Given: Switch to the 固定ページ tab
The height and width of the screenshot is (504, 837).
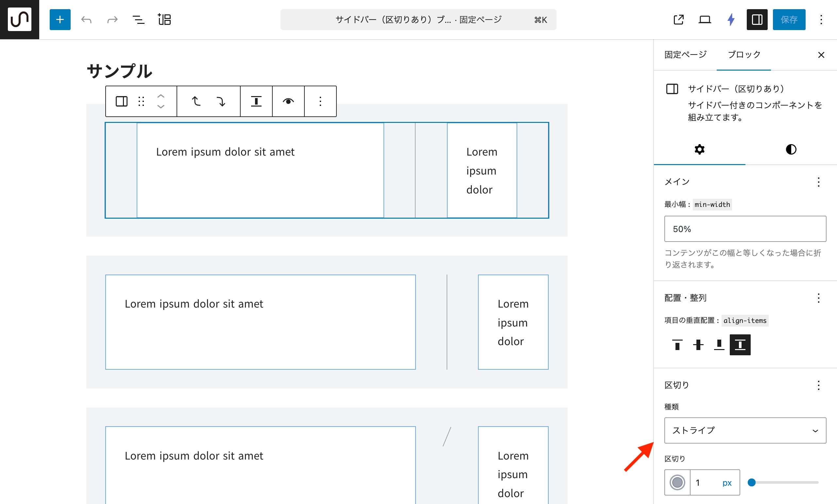Looking at the screenshot, I should click(685, 55).
